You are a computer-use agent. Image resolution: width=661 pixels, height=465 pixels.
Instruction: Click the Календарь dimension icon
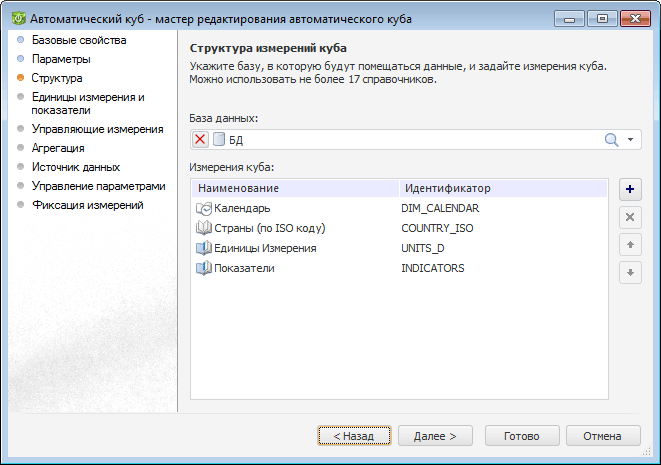click(x=204, y=208)
